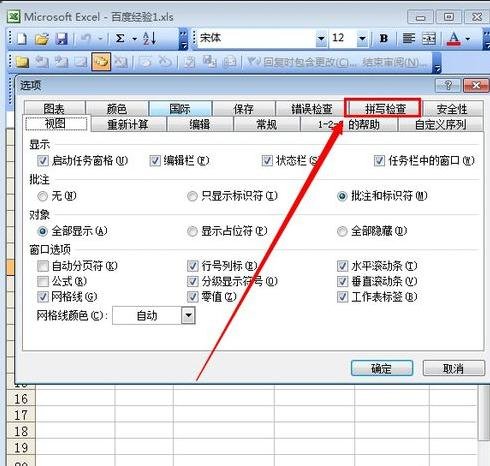Click the Next Comment icon
Viewport: 490px width, 466px height.
click(x=61, y=62)
